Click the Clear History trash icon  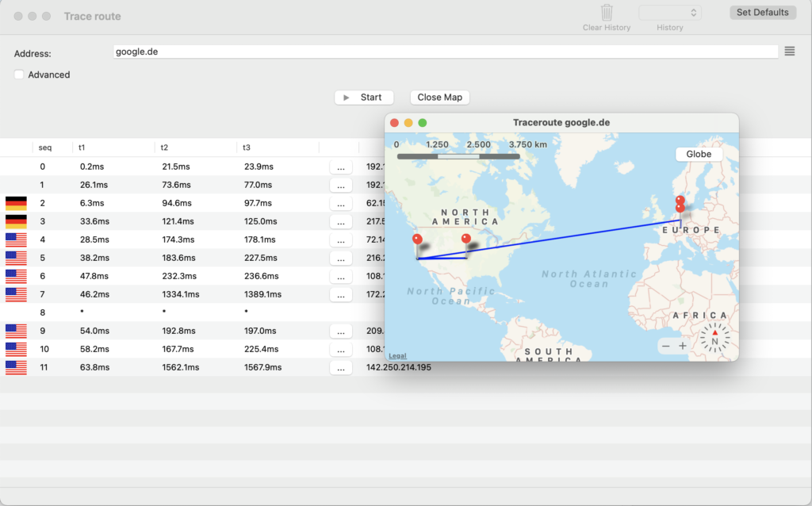[x=607, y=12]
